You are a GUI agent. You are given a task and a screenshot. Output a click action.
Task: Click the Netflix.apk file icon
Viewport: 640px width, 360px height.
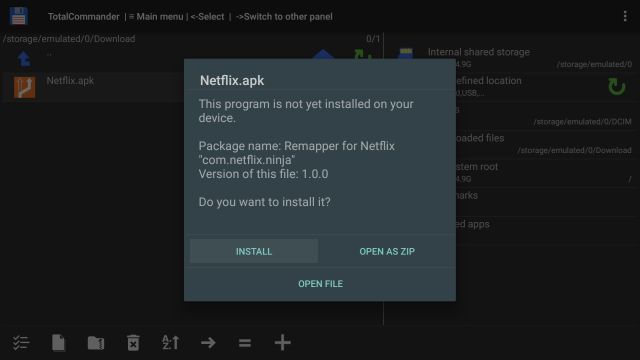point(24,87)
